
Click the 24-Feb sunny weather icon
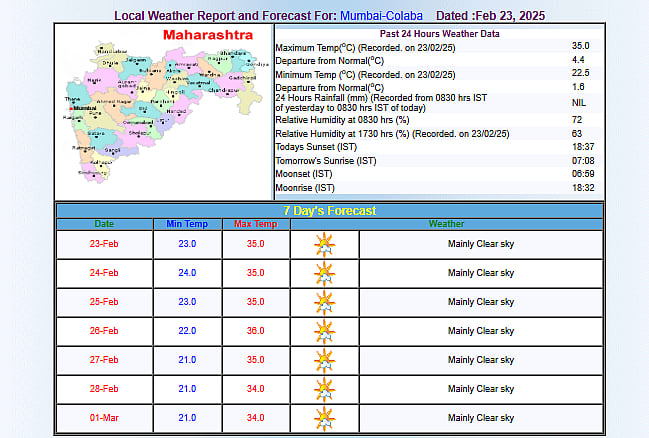pos(324,273)
